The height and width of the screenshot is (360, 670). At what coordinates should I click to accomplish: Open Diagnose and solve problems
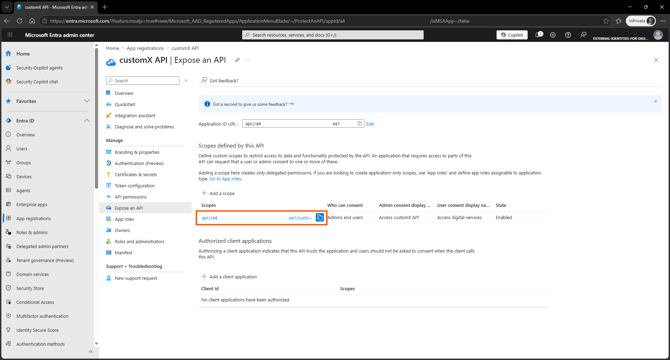coord(145,127)
